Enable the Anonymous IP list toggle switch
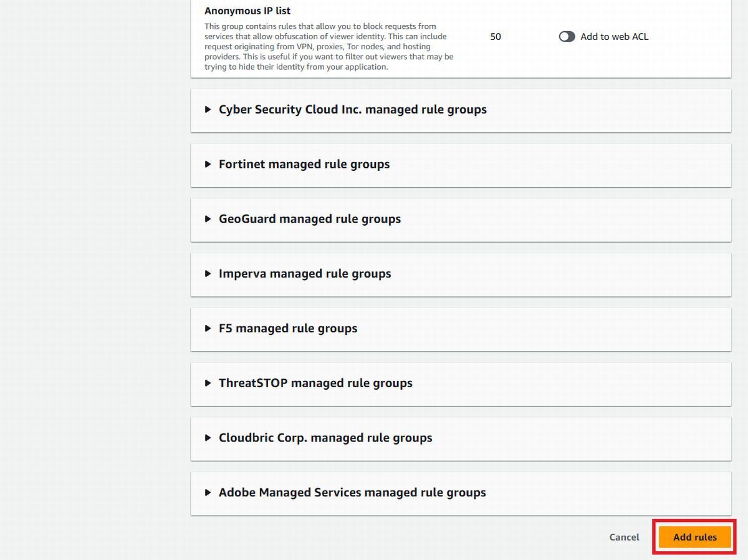748x560 pixels. [567, 37]
